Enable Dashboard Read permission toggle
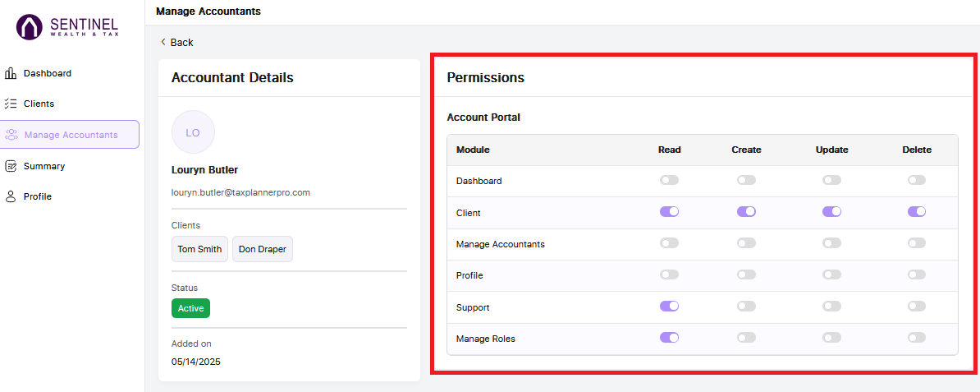Image resolution: width=980 pixels, height=392 pixels. click(x=670, y=180)
